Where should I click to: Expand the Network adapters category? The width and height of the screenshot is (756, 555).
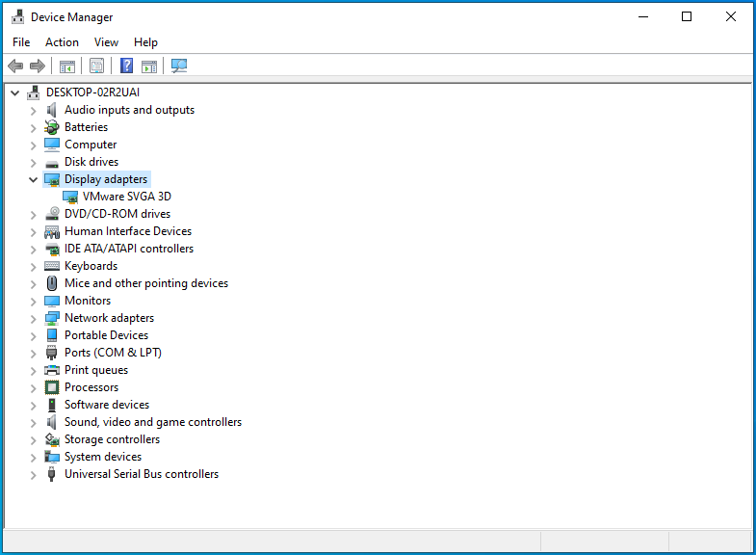pos(34,318)
